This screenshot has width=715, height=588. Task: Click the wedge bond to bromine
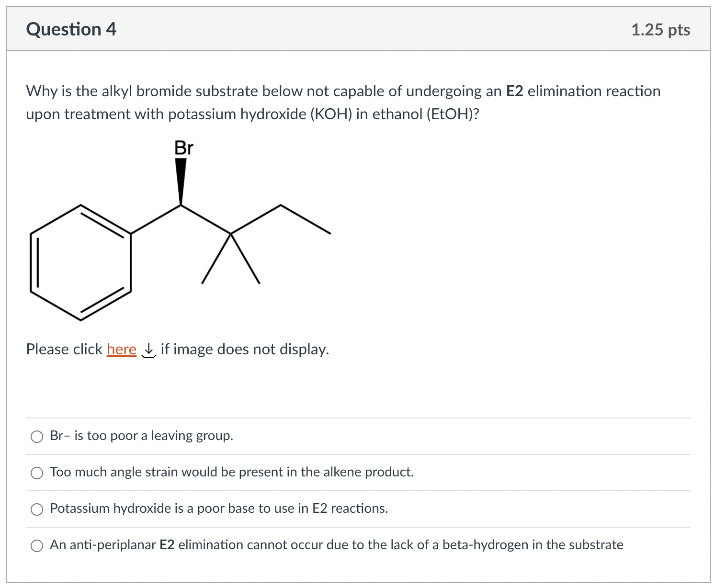pos(181,180)
